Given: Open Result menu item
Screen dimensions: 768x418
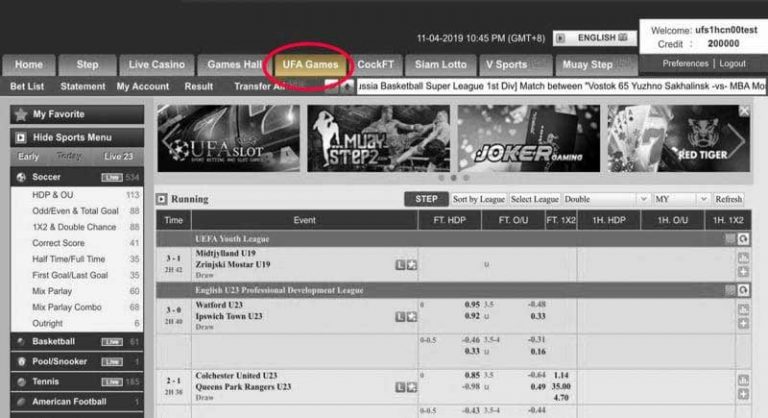Looking at the screenshot, I should point(198,87).
